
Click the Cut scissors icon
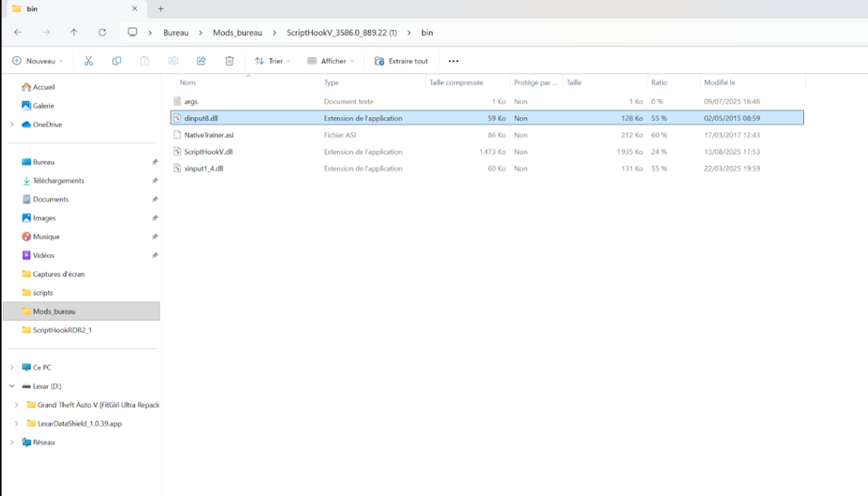click(88, 61)
